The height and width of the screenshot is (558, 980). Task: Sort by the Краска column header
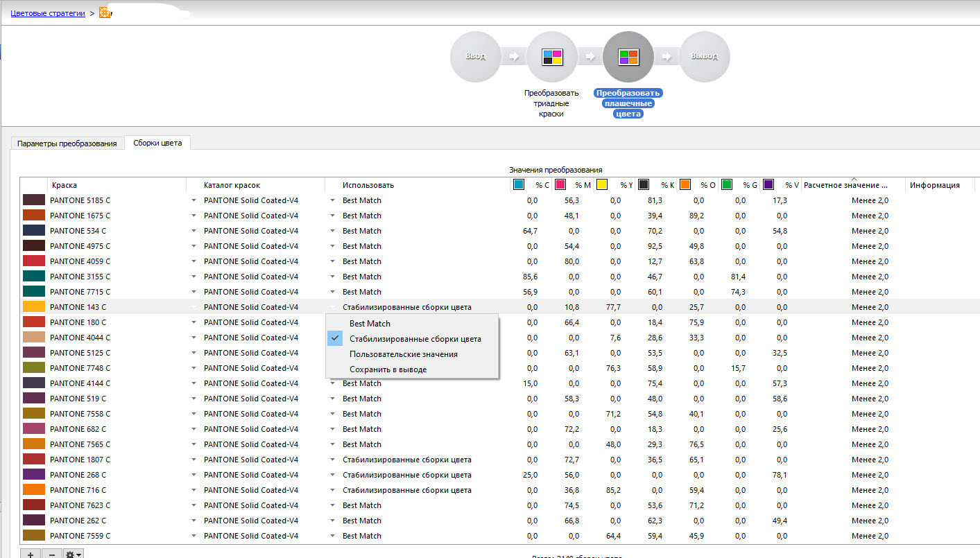(64, 185)
